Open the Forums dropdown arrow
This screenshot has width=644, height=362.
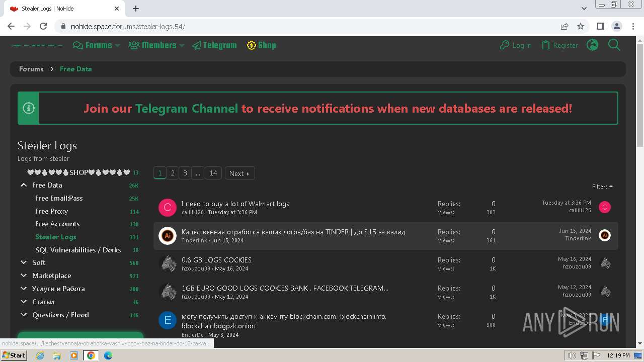[x=117, y=45]
